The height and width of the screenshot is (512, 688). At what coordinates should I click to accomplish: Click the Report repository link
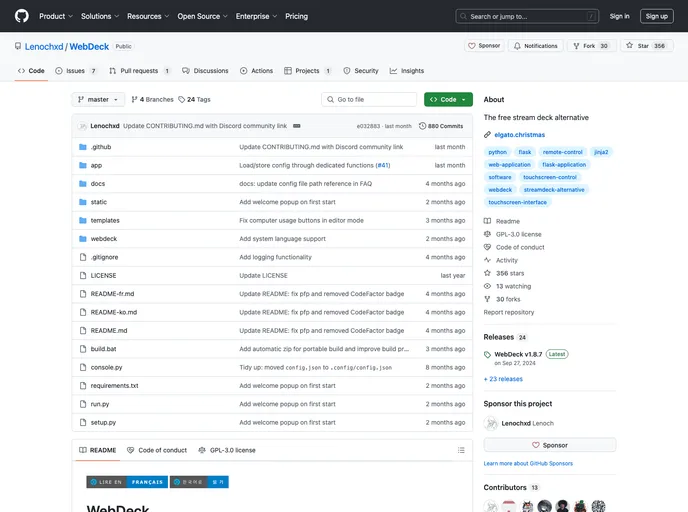(x=509, y=312)
